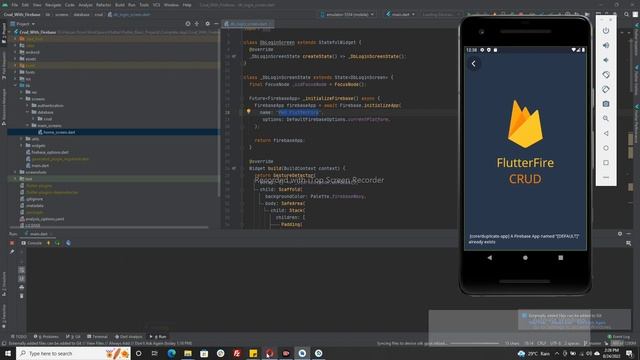This screenshot has height=360, width=640.
Task: Open the Refactor menu
Action: point(103,5)
